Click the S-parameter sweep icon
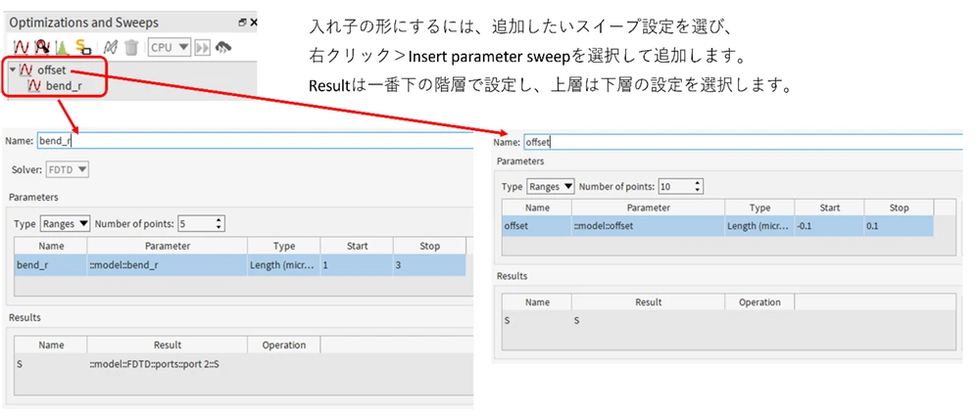Image resolution: width=980 pixels, height=416 pixels. point(83,47)
